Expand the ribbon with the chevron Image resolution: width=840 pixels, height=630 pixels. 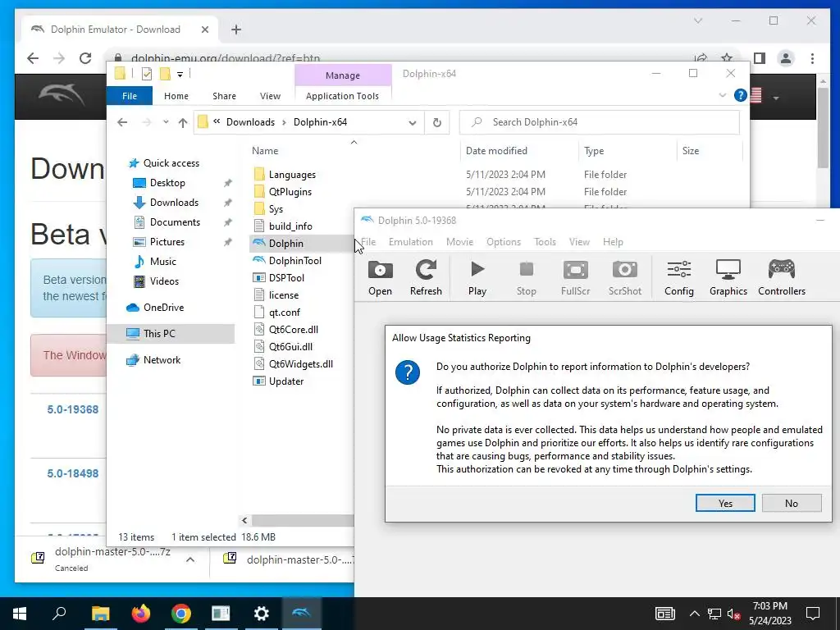[722, 95]
